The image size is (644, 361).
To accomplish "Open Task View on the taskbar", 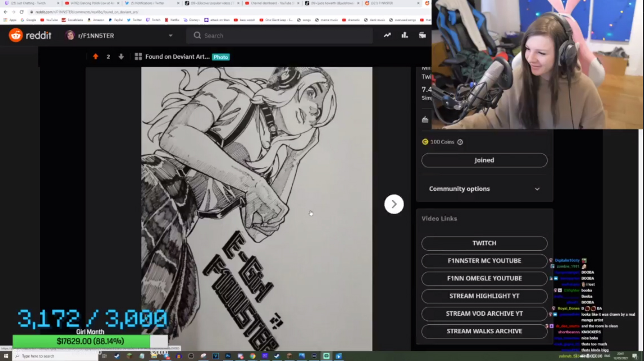I will coord(104,356).
